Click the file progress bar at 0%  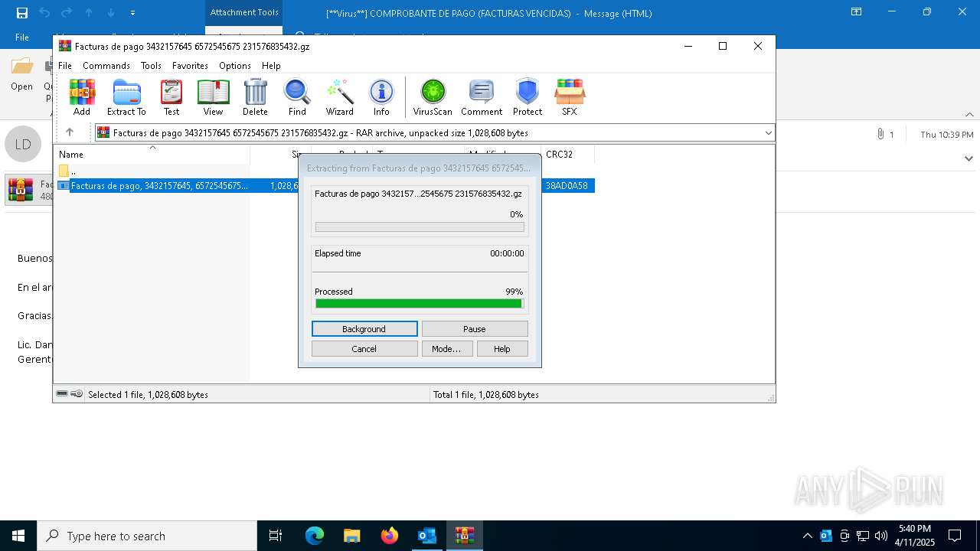point(420,227)
